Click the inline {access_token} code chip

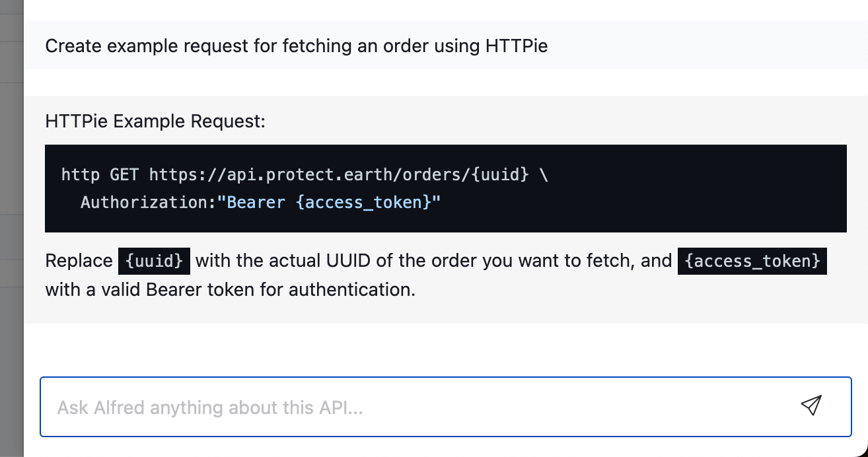pyautogui.click(x=752, y=261)
